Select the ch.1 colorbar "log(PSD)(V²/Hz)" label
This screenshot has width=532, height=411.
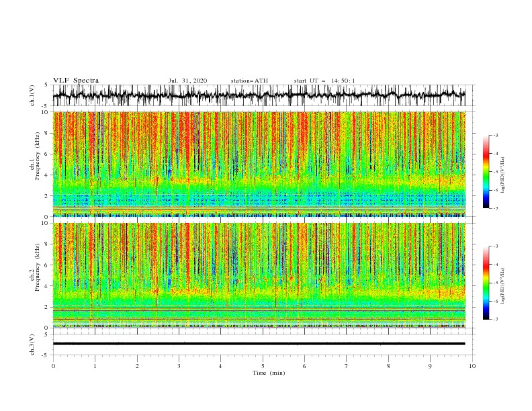click(x=502, y=175)
